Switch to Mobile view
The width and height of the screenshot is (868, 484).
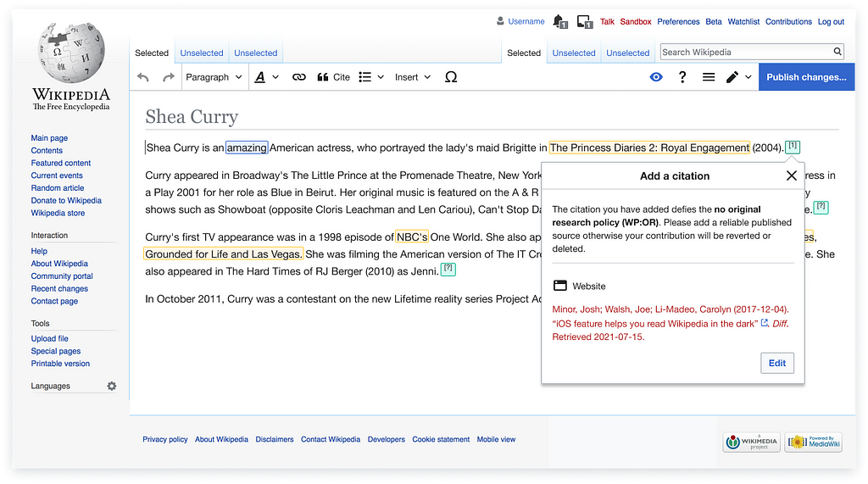[x=496, y=439]
